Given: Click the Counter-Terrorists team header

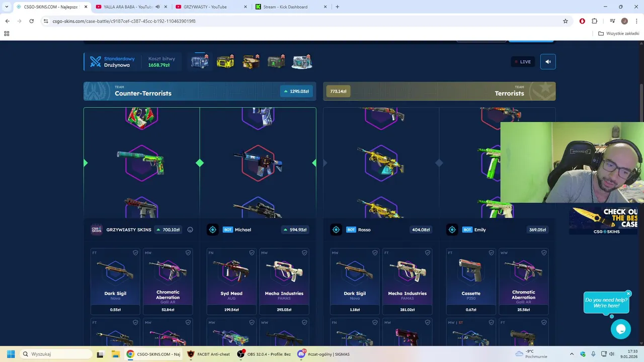Looking at the screenshot, I should [200, 91].
